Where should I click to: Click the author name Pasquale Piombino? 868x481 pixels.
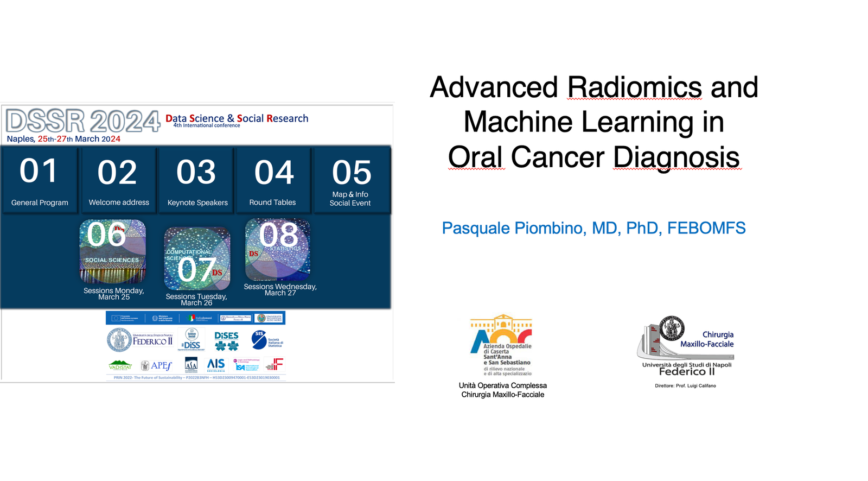pyautogui.click(x=593, y=228)
